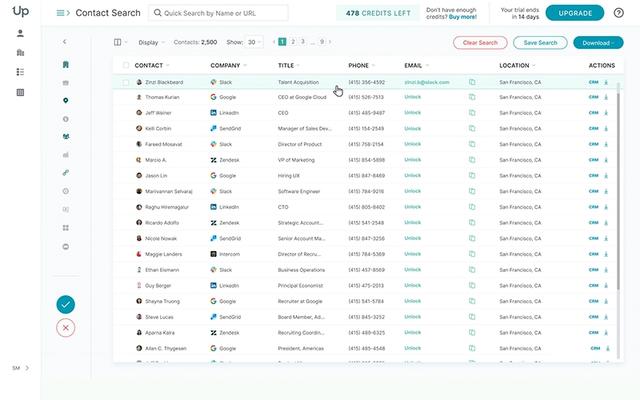Select the link filter icon
This screenshot has width=640, height=400.
coord(66,173)
